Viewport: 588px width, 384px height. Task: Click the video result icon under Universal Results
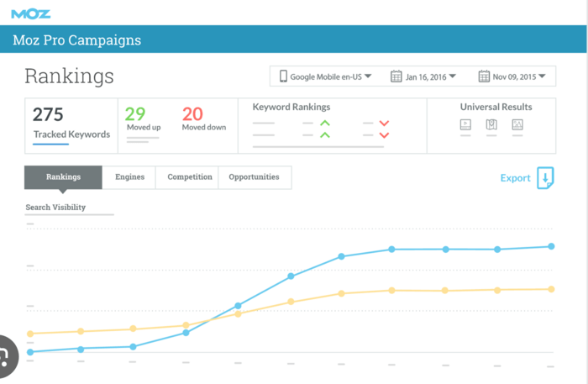click(x=465, y=124)
